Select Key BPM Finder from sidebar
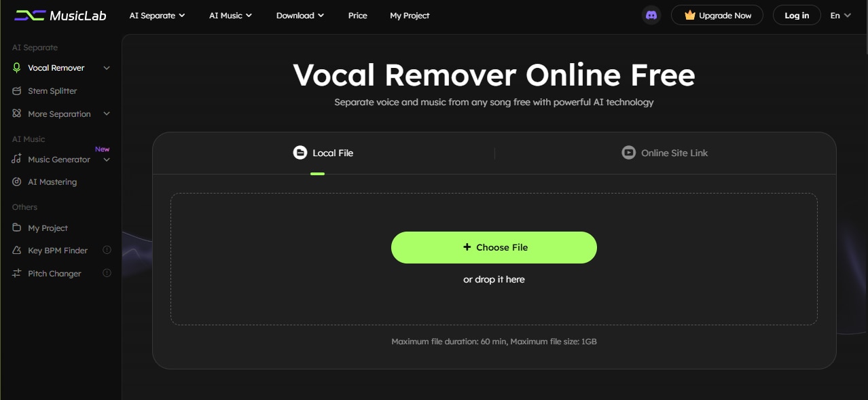 coord(57,250)
